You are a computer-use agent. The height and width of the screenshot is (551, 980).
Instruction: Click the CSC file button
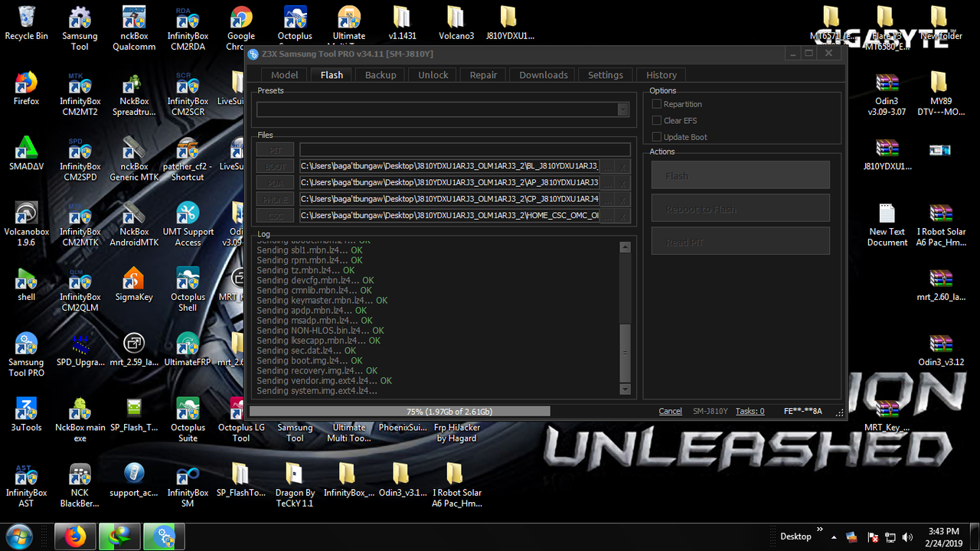276,216
